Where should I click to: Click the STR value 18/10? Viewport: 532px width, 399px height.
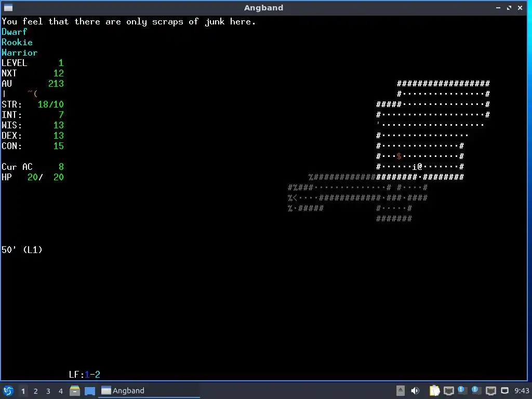50,104
